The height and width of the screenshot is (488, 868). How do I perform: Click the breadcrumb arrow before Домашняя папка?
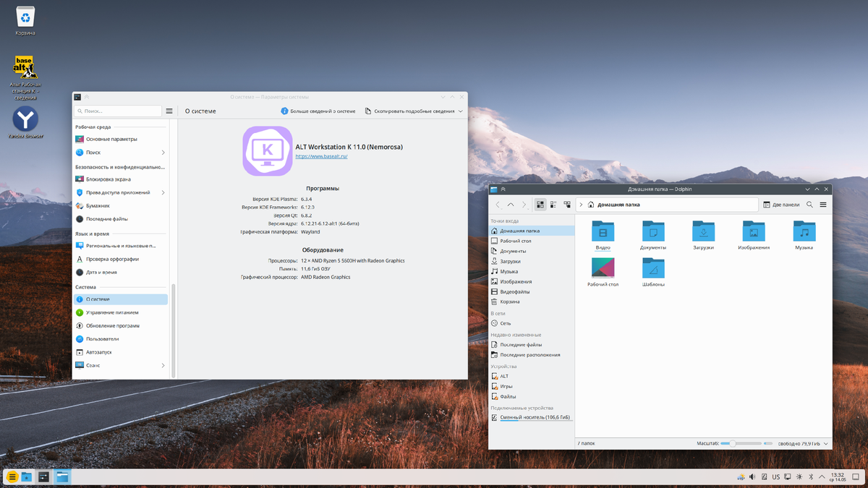coord(581,205)
